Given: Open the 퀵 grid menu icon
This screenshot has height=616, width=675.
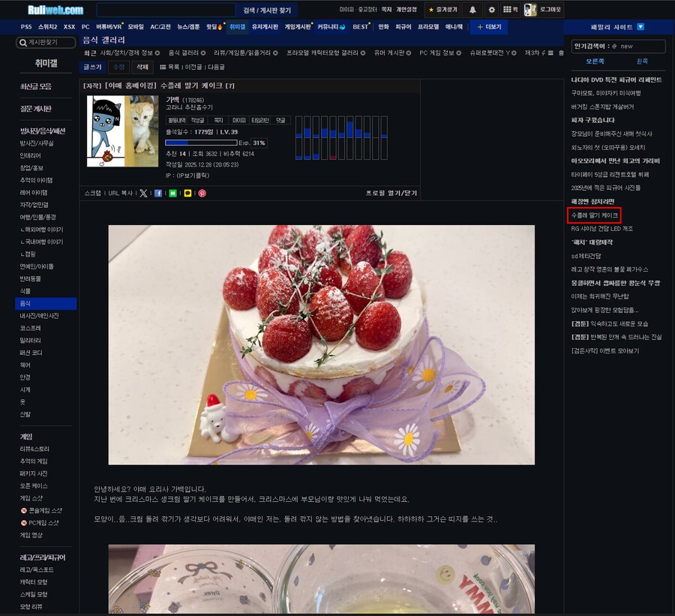Looking at the screenshot, I should point(508,9).
